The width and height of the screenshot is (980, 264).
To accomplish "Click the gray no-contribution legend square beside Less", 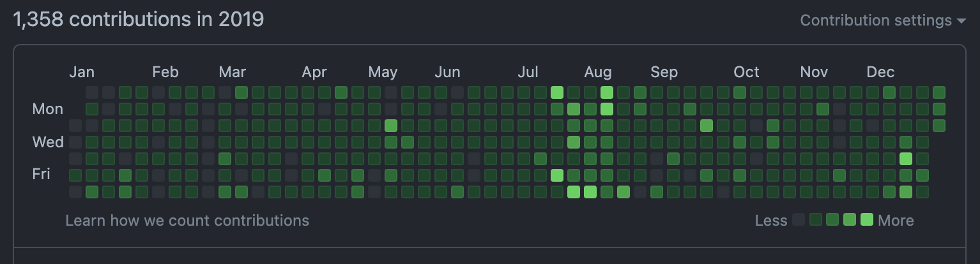I will point(799,220).
